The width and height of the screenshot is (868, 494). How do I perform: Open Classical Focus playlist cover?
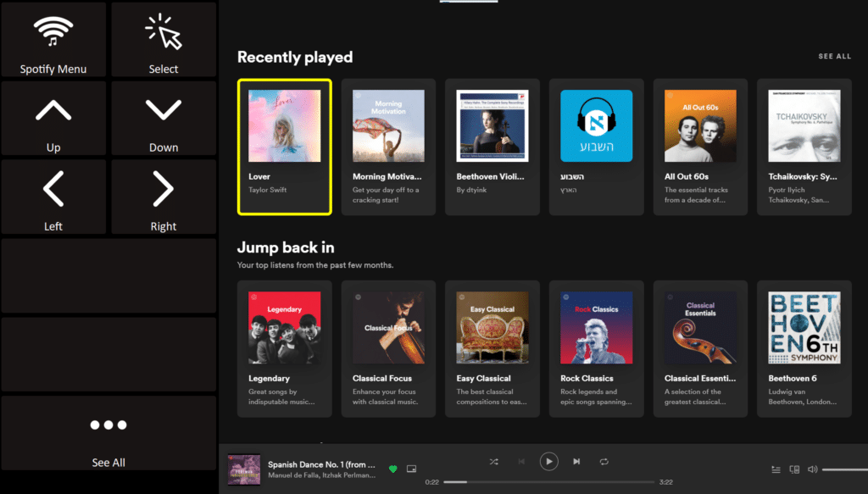click(388, 327)
